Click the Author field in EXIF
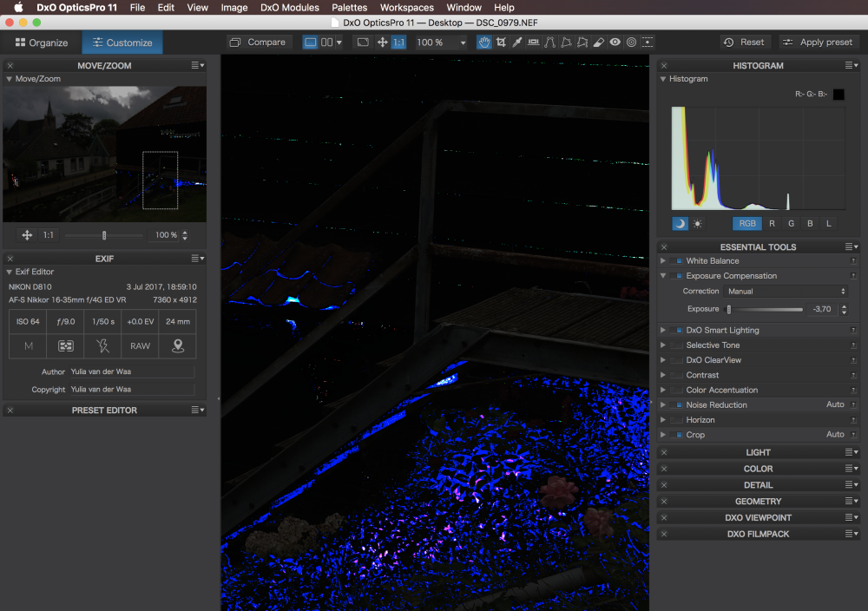The width and height of the screenshot is (868, 611). (x=132, y=372)
